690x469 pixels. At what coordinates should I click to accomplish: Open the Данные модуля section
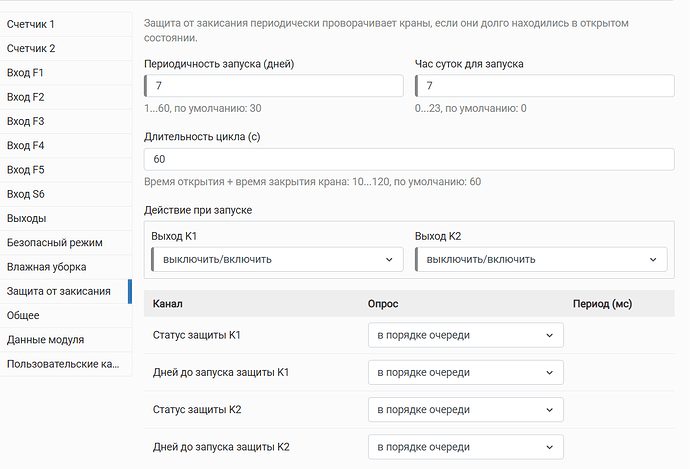tap(66, 340)
